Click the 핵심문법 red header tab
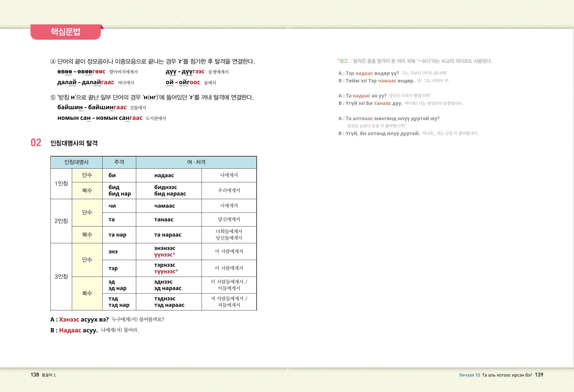Viewport: 574px width, 392px height. 65,32
